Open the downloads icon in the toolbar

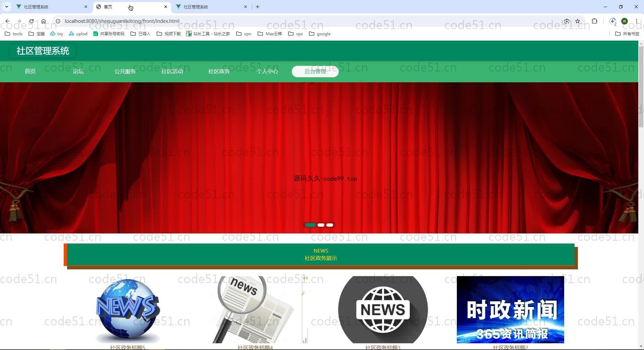point(612,21)
